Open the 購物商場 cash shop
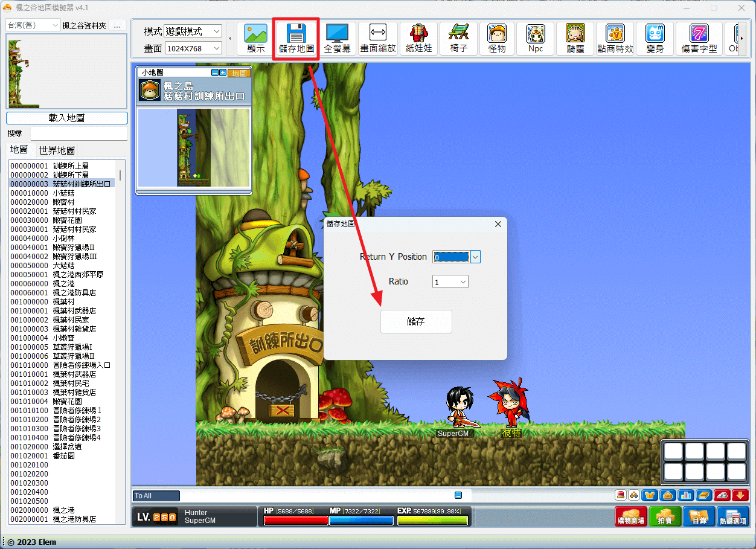The image size is (756, 549). (630, 516)
